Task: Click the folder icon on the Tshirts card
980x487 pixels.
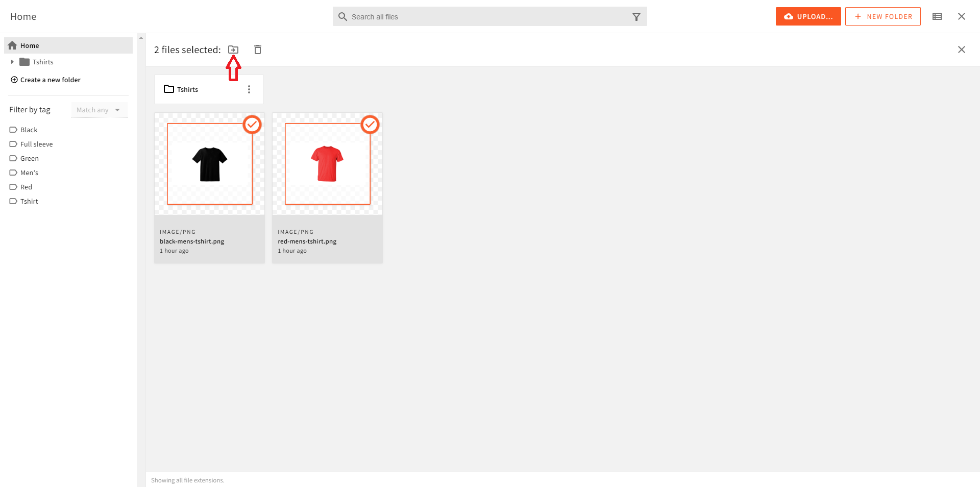Action: click(168, 89)
